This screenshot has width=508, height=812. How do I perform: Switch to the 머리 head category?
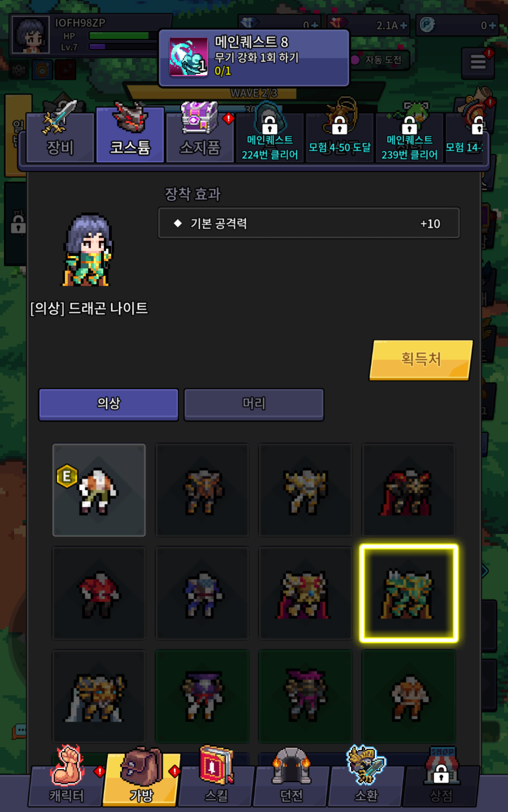coord(254,404)
